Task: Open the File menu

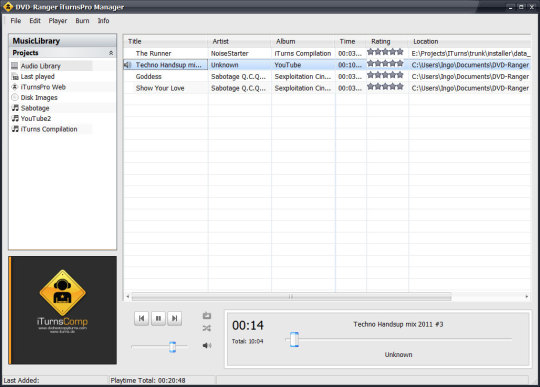Action: (x=15, y=21)
